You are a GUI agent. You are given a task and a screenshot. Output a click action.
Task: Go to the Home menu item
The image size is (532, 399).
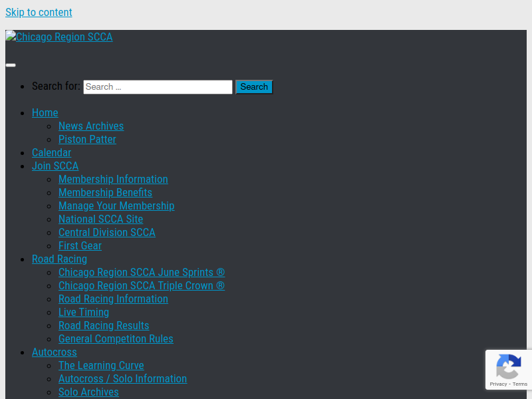pyautogui.click(x=45, y=112)
